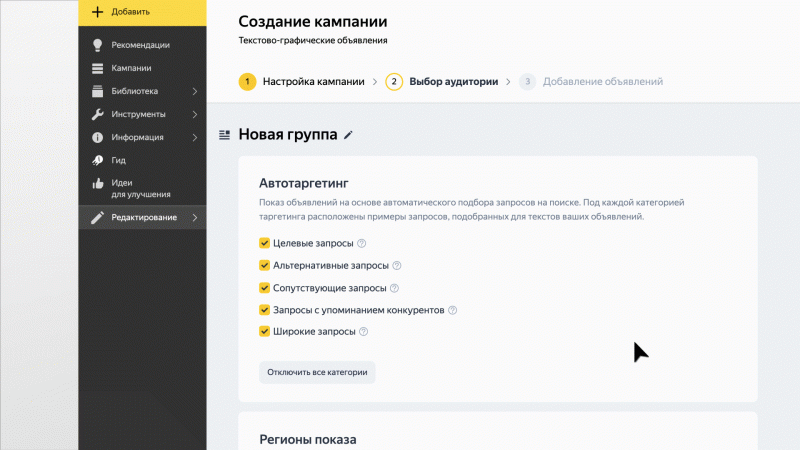
Task: Expand the Библиотека submenu arrow
Action: (194, 91)
